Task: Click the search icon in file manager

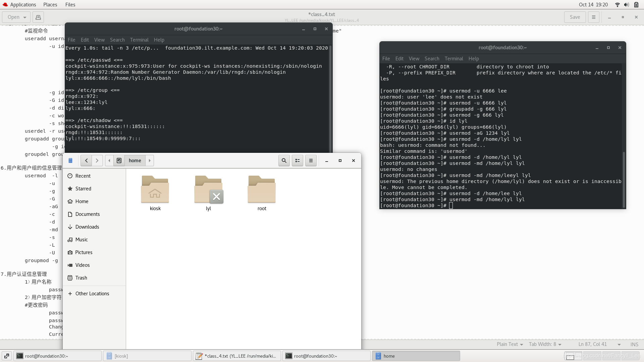Action: pyautogui.click(x=284, y=161)
